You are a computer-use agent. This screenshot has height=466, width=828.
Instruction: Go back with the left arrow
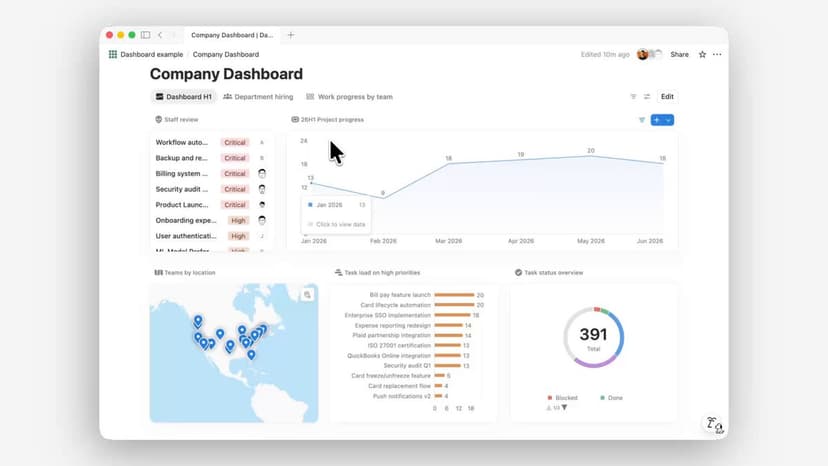(160, 35)
